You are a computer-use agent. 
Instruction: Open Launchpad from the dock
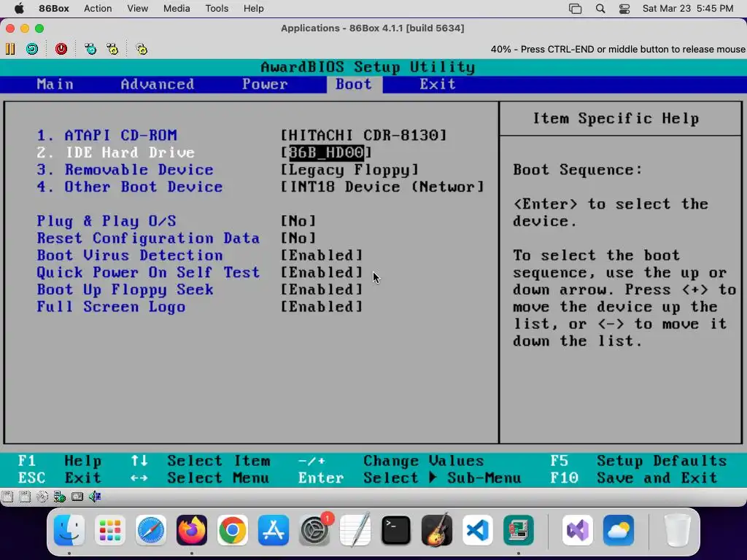pyautogui.click(x=110, y=530)
